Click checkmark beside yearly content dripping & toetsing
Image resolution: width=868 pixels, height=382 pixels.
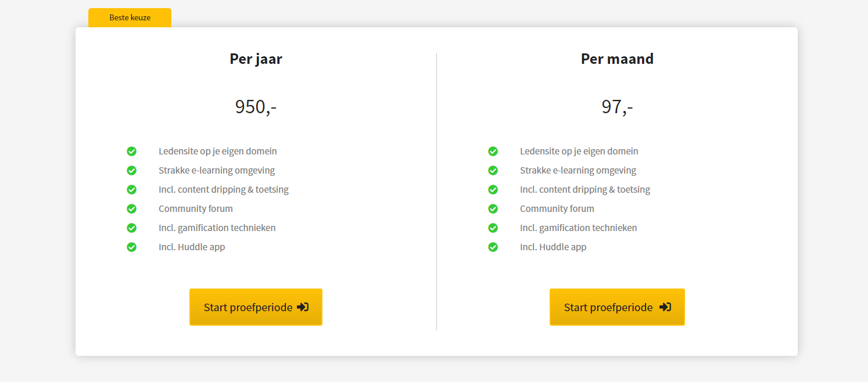pyautogui.click(x=131, y=190)
